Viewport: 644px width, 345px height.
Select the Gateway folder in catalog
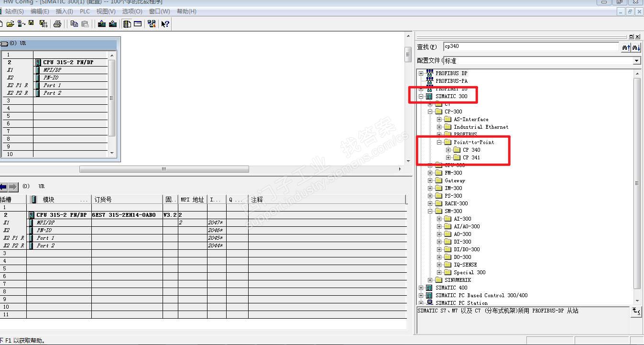[455, 180]
